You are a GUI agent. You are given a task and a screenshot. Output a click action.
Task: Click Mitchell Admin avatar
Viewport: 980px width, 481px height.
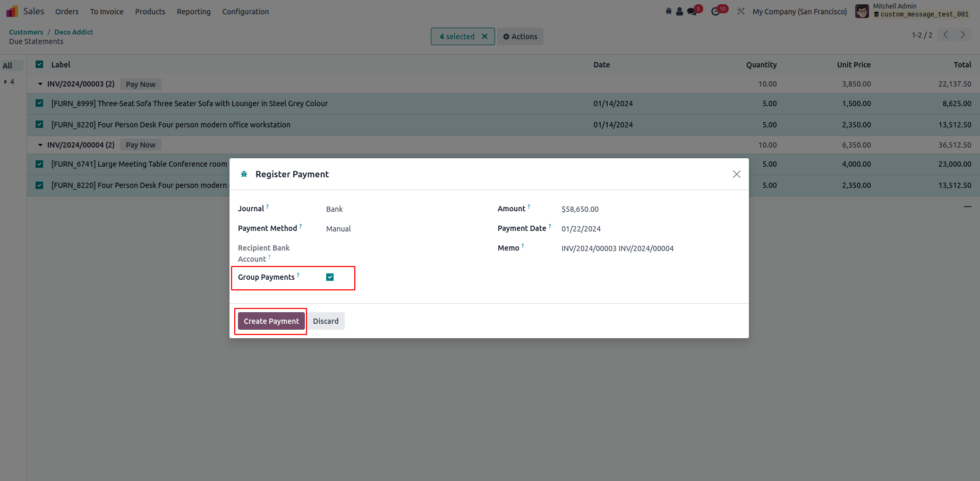(x=862, y=11)
